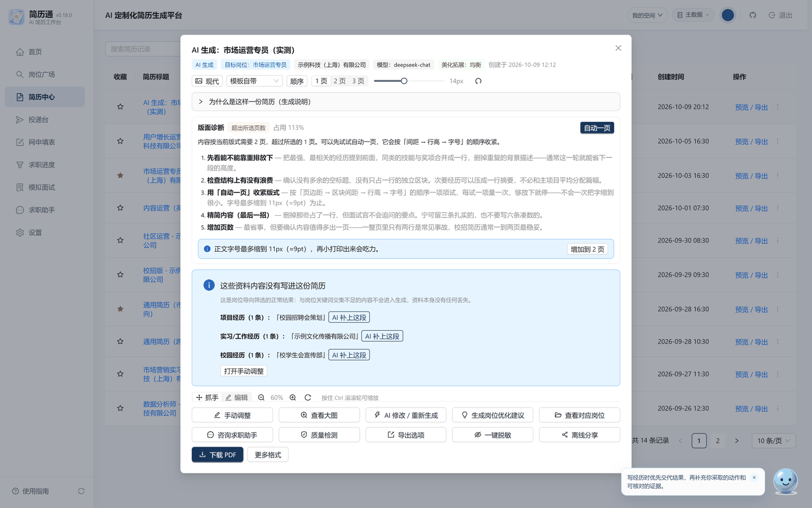812x508 pixels.
Task: Open the blue robot assistant mascot
Action: point(785,481)
